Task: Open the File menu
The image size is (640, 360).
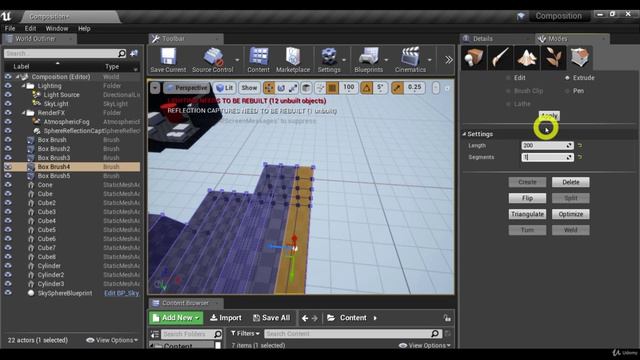Action: 10,29
